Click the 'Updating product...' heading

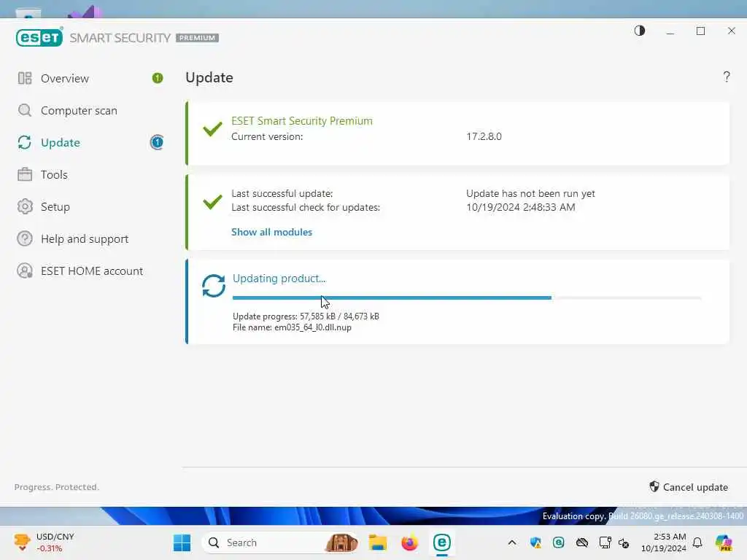[x=279, y=279]
